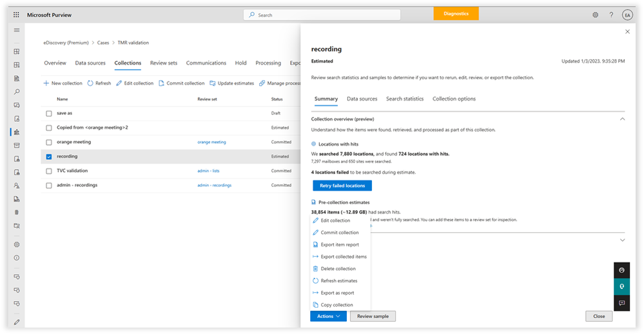644x334 pixels.
Task: Open the Data sources case tab
Action: [x=90, y=63]
